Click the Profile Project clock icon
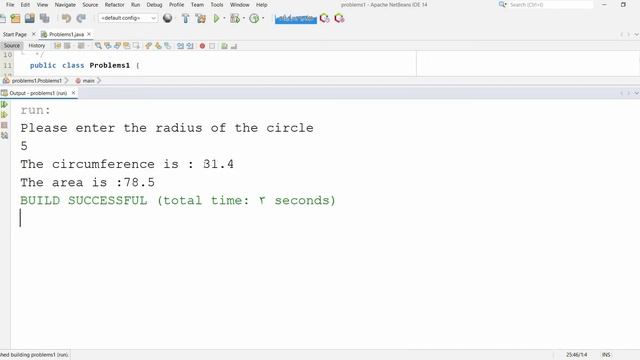The image size is (640, 360). click(x=254, y=18)
